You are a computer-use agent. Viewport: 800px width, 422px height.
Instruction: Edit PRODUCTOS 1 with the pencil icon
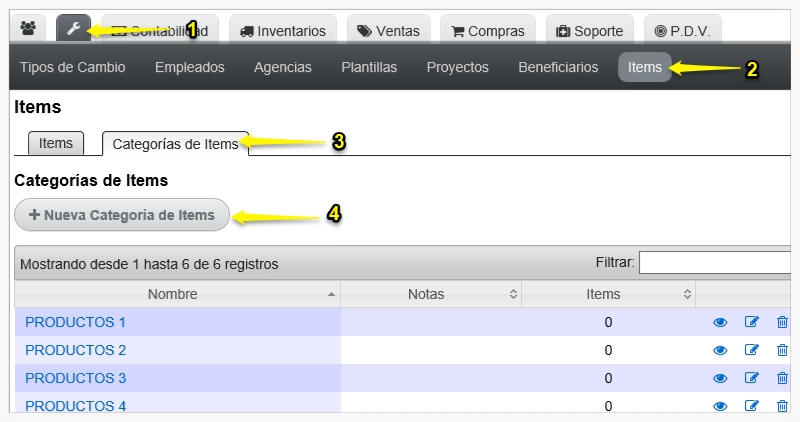752,321
